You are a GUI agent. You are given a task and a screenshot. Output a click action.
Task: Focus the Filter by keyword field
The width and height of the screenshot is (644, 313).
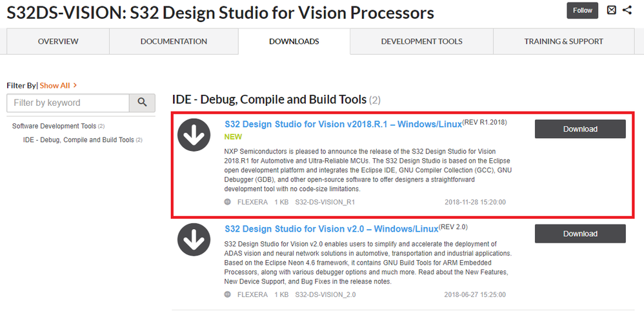click(68, 103)
